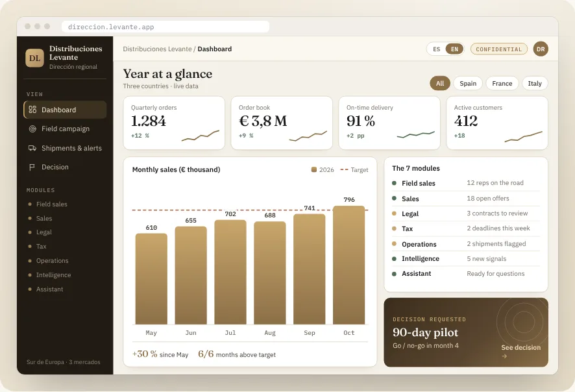Image resolution: width=575 pixels, height=392 pixels.
Task: Filter the dashboard to France
Action: pyautogui.click(x=502, y=83)
